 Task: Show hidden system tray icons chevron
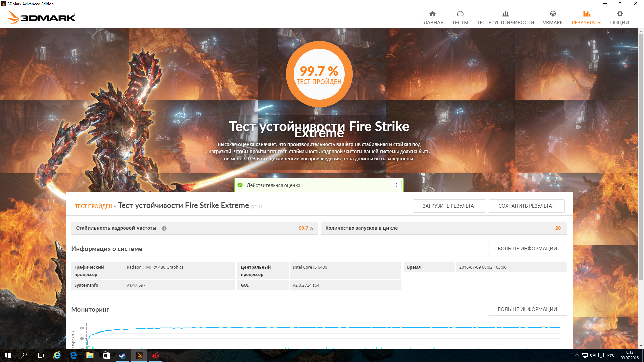(x=577, y=355)
